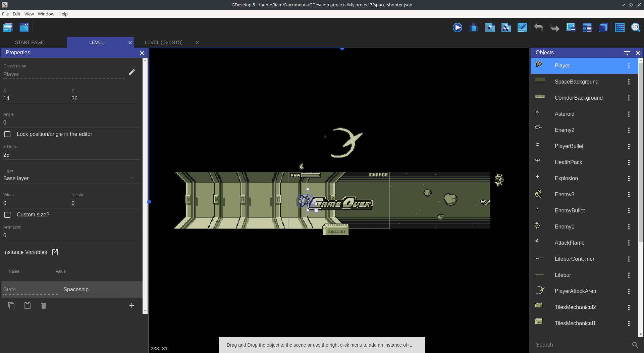644x353 pixels.
Task: Open the instances list icon
Action: tap(587, 28)
